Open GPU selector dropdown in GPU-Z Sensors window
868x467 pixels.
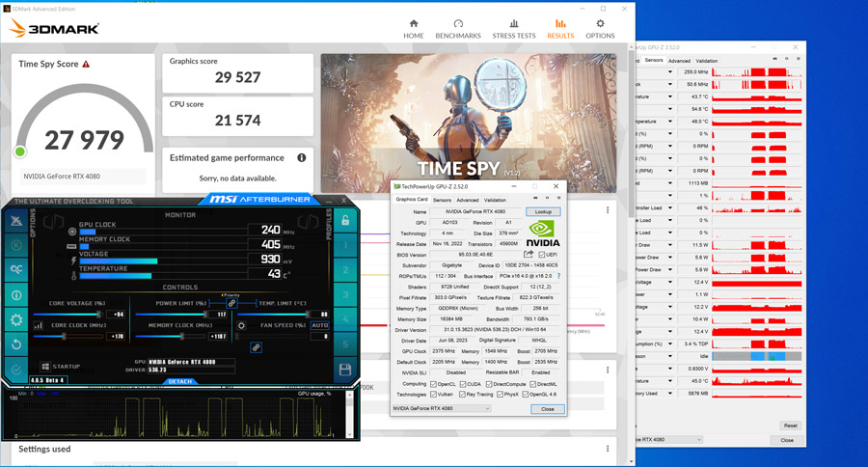(670, 439)
